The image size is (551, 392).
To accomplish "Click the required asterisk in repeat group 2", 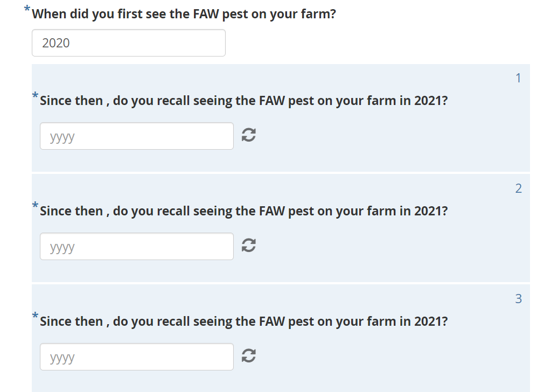I will [x=35, y=205].
